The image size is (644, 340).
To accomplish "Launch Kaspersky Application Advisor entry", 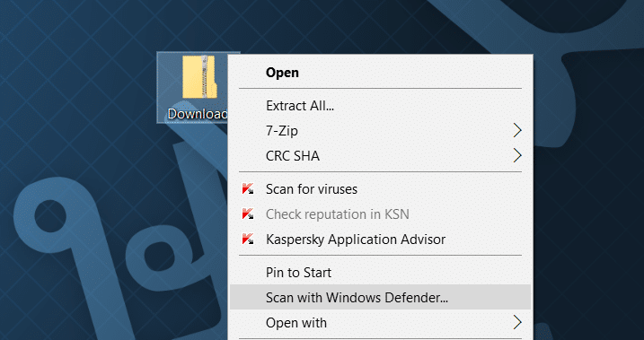I will point(380,240).
